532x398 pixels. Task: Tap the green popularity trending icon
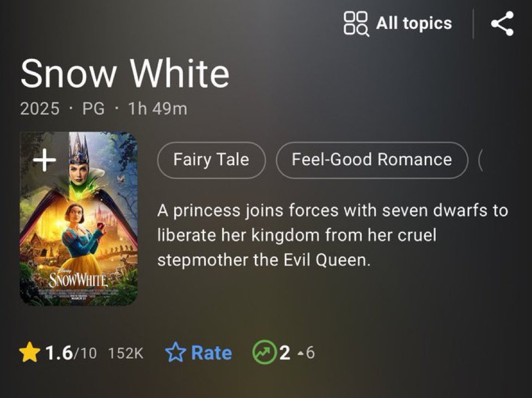[264, 352]
